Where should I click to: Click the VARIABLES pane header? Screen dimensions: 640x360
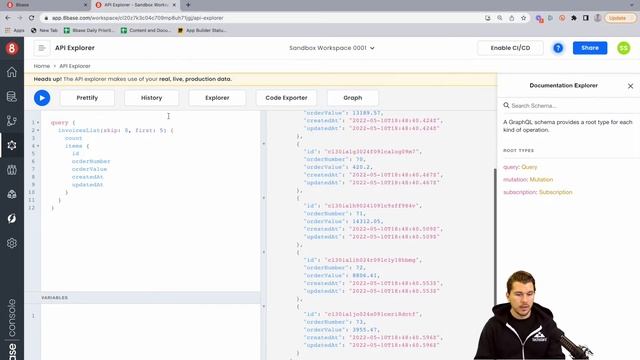pos(150,298)
